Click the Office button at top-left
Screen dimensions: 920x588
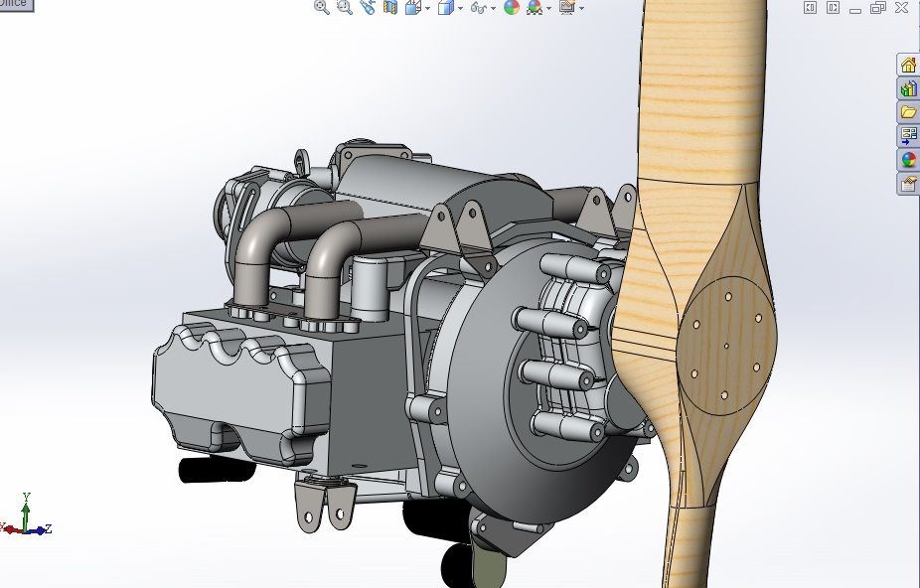click(15, 4)
